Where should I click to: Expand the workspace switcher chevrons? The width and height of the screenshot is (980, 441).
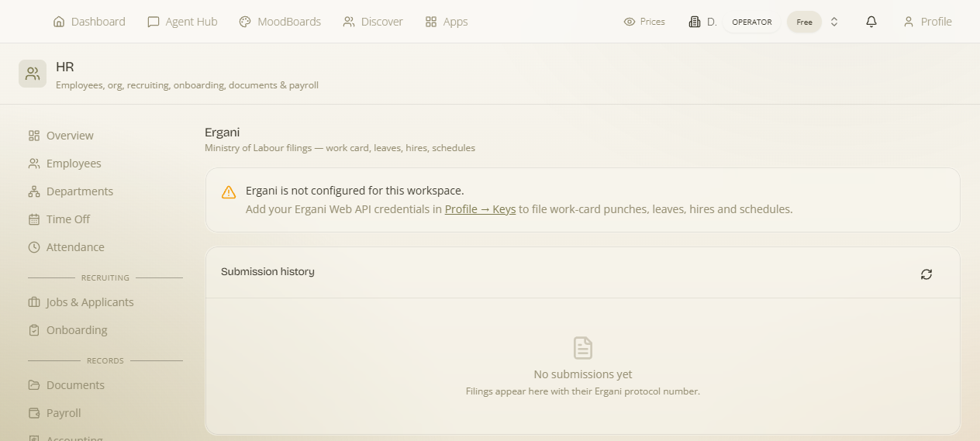click(834, 22)
